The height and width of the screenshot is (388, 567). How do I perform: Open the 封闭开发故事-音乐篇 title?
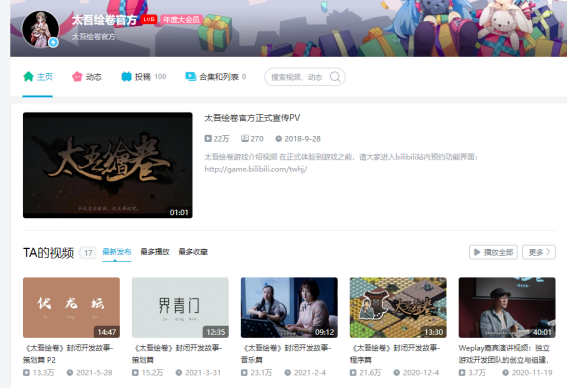click(x=286, y=354)
